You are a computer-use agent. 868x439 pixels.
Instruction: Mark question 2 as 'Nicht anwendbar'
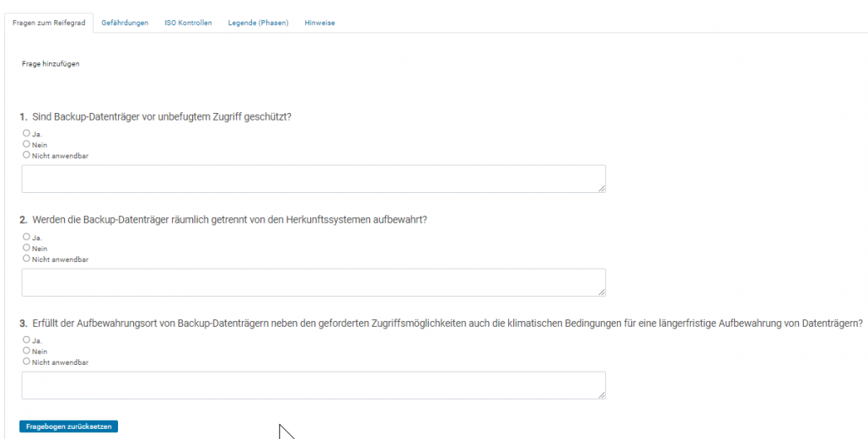point(26,259)
